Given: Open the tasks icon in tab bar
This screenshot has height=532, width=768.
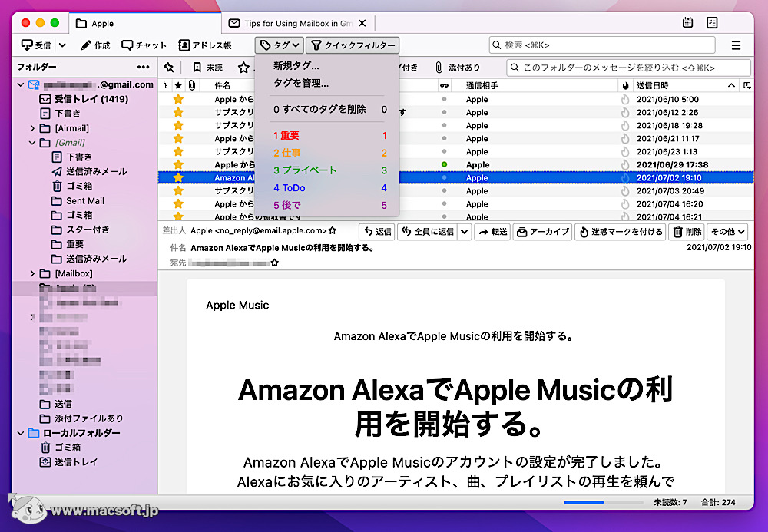Looking at the screenshot, I should 712,22.
